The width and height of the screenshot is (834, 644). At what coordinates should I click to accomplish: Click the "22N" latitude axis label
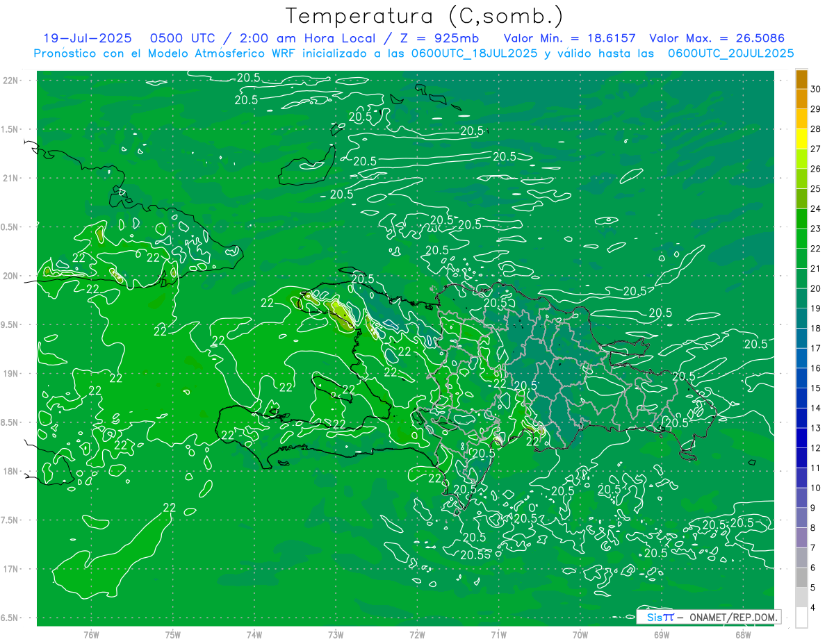pyautogui.click(x=11, y=81)
